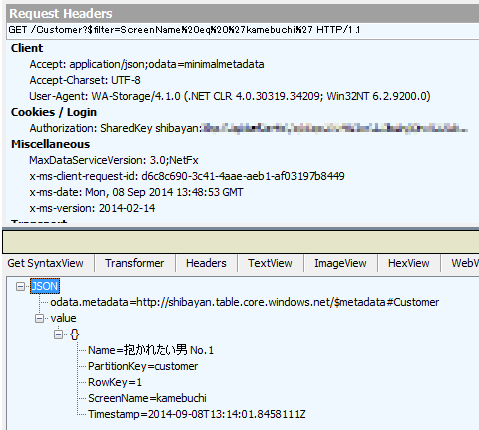The height and width of the screenshot is (430, 479).
Task: Select the odata.metadata tree entry
Action: tap(244, 302)
